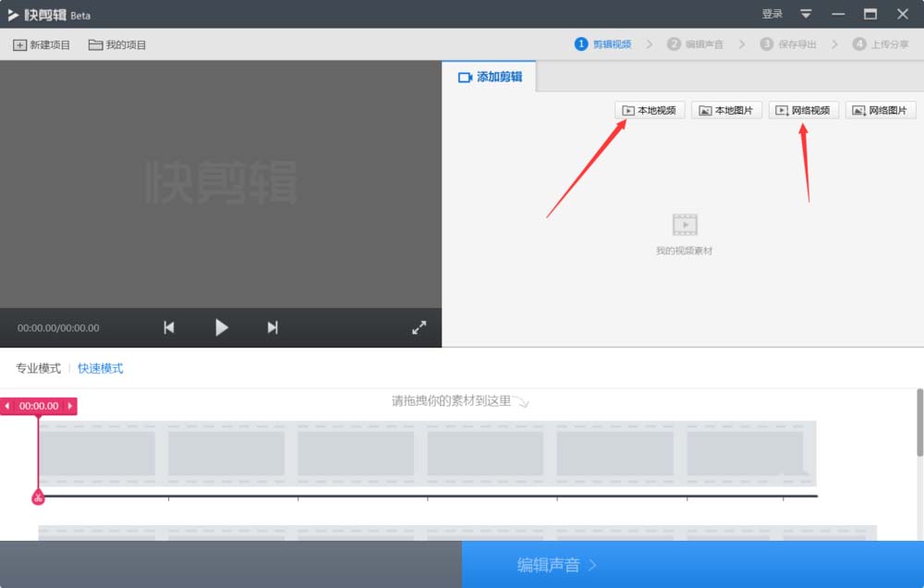Skip to the end of the video
This screenshot has width=924, height=588.
tap(273, 326)
